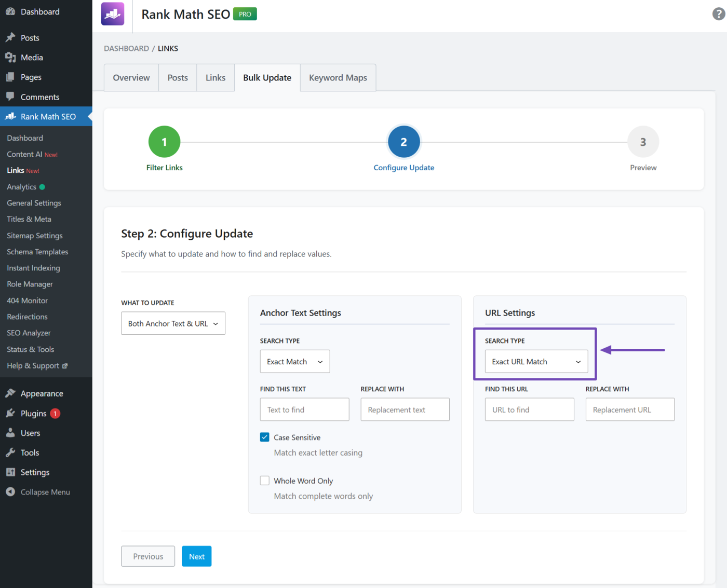The image size is (727, 588).
Task: Switch to the Keyword Maps tab
Action: (338, 77)
